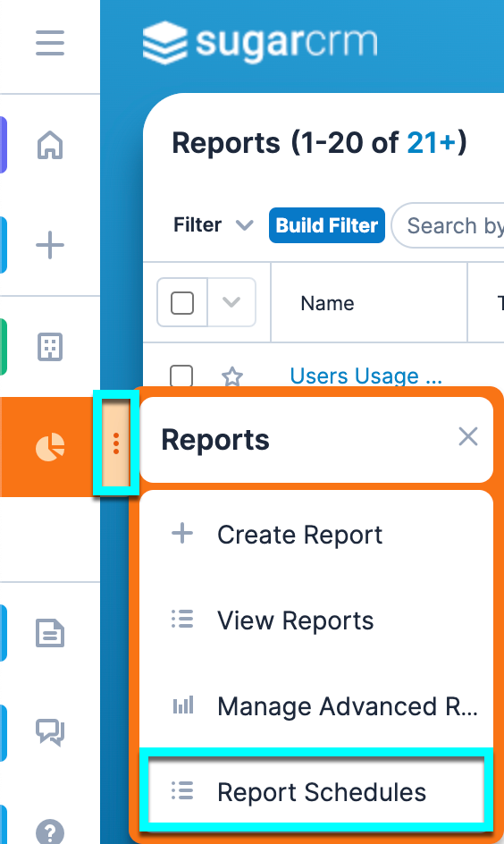This screenshot has width=504, height=844.
Task: Click the Build Filter button
Action: [x=327, y=225]
